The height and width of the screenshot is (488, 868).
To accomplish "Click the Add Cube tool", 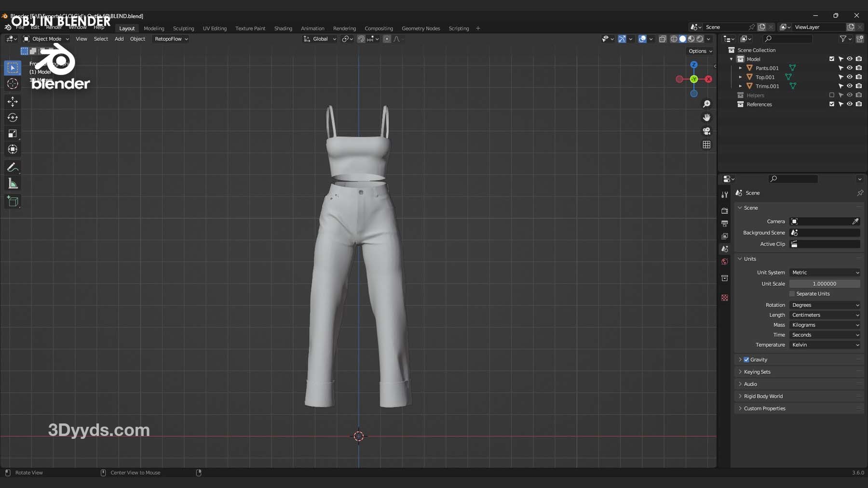I will click(x=13, y=201).
